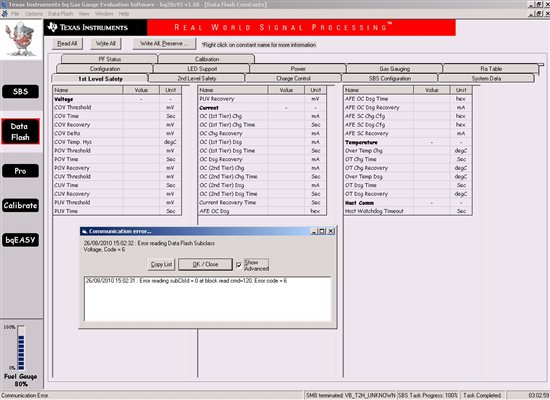
Task: Click the Read All button
Action: point(67,44)
